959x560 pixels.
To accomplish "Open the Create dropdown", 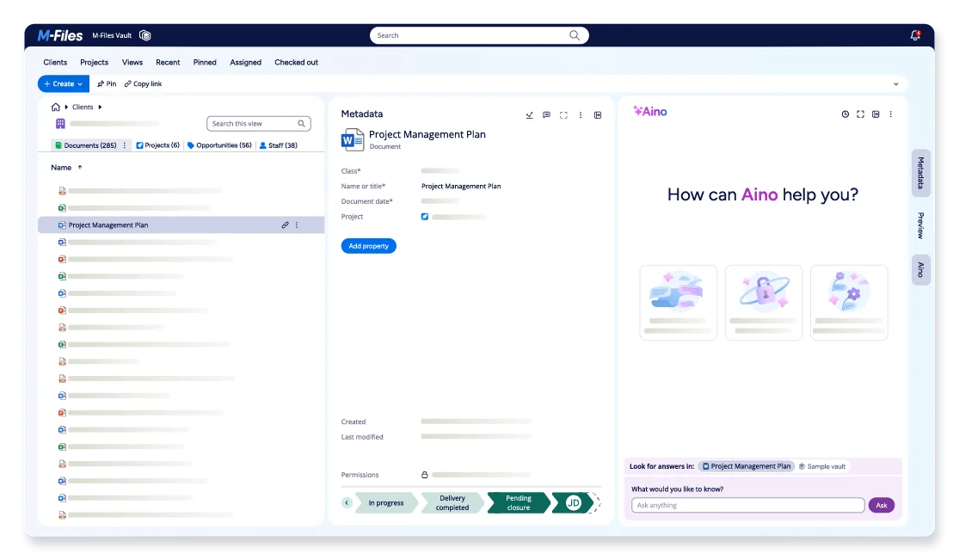I will click(63, 84).
